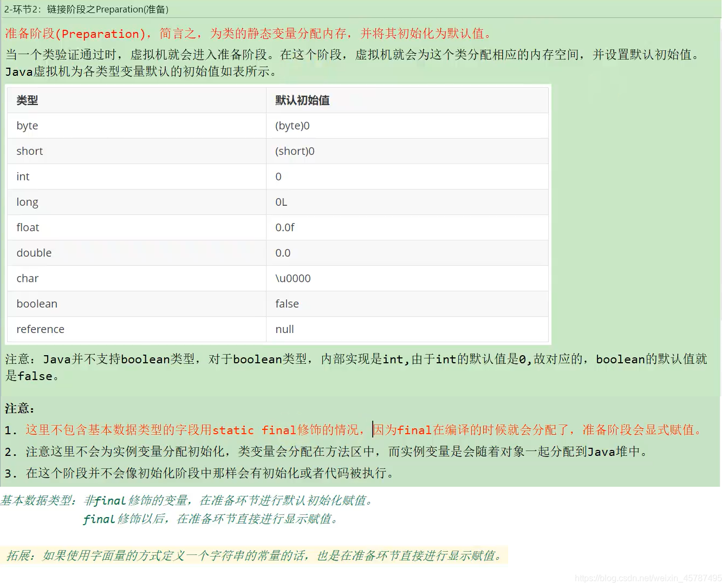The width and height of the screenshot is (727, 588).
Task: Click the '0.0f' value cell
Action: pos(407,227)
